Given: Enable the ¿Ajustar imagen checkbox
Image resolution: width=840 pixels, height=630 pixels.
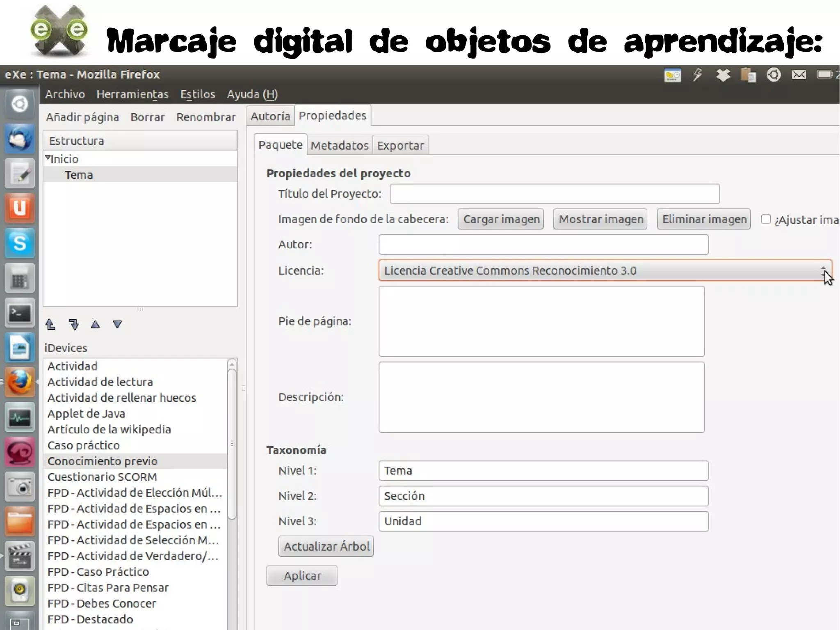Looking at the screenshot, I should (x=766, y=220).
